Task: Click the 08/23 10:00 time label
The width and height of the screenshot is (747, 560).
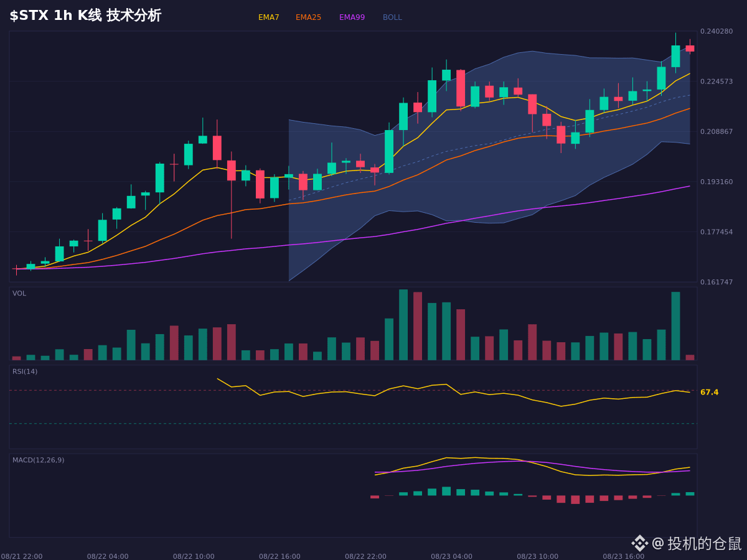Action: tap(537, 556)
